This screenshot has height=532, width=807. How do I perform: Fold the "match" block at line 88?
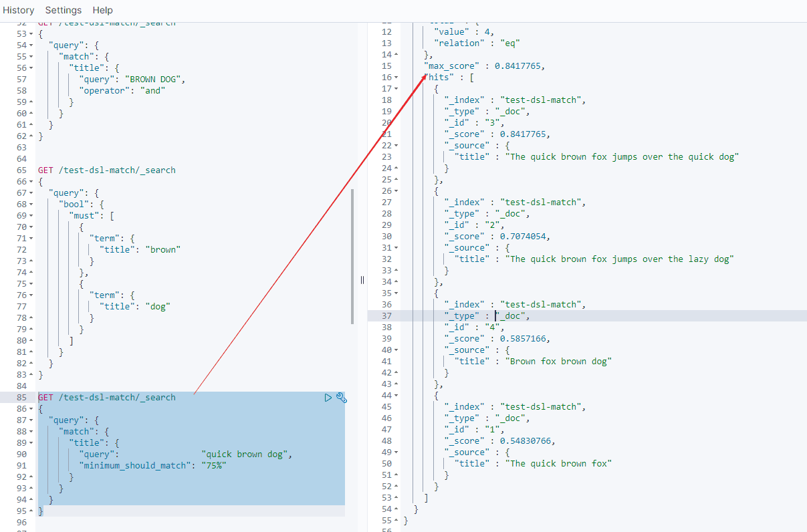(32, 432)
